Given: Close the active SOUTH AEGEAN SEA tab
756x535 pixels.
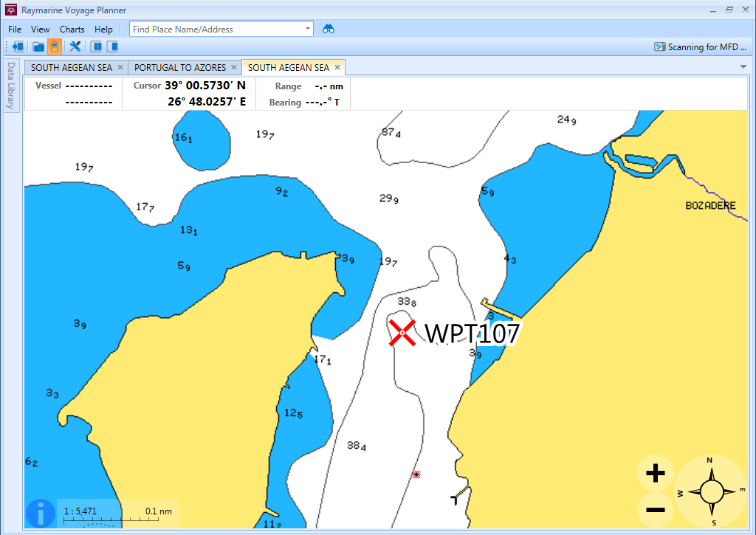Looking at the screenshot, I should (337, 67).
